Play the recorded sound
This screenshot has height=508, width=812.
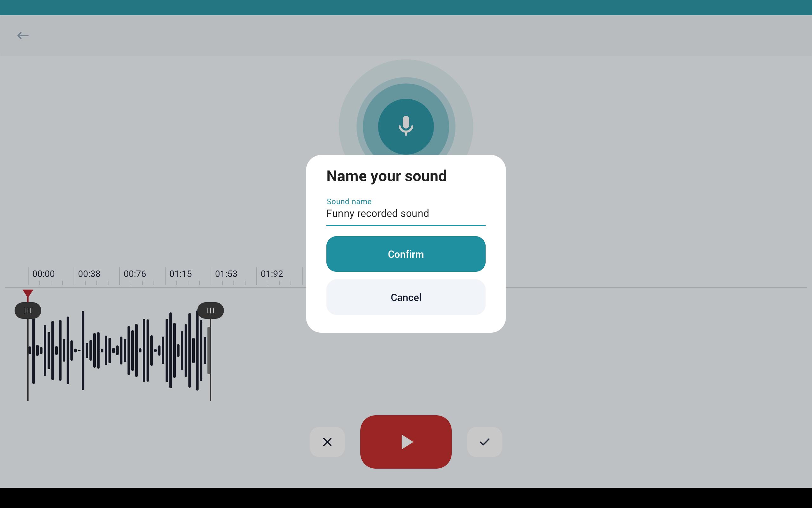click(x=406, y=442)
